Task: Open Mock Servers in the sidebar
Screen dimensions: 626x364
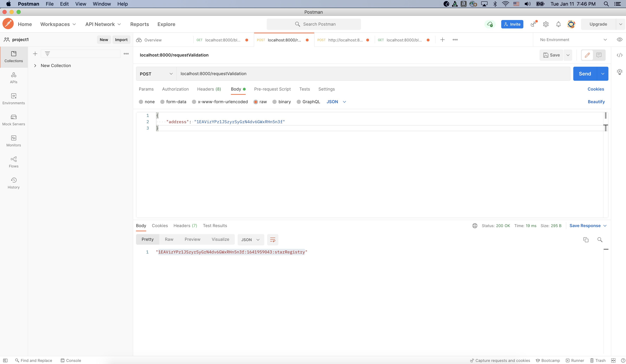Action: [14, 120]
